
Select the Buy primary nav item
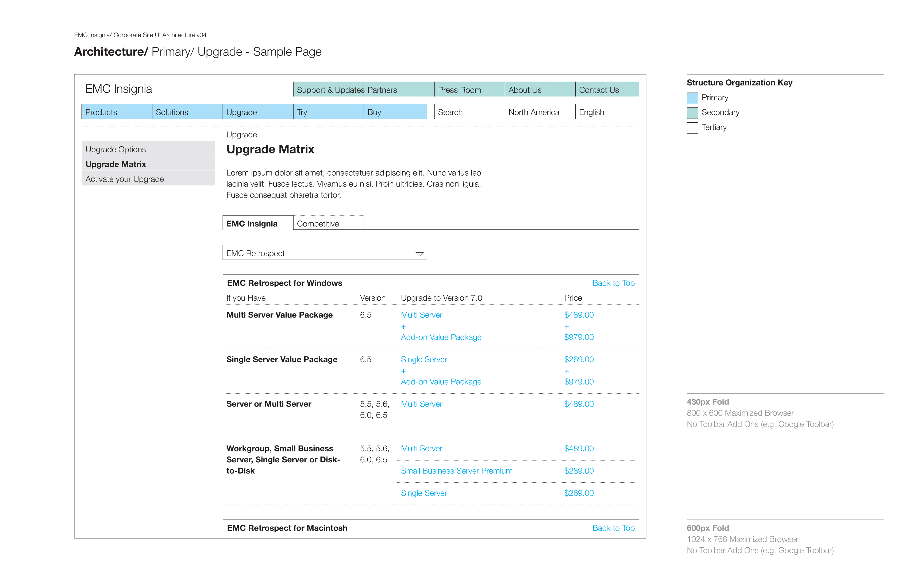[395, 111]
